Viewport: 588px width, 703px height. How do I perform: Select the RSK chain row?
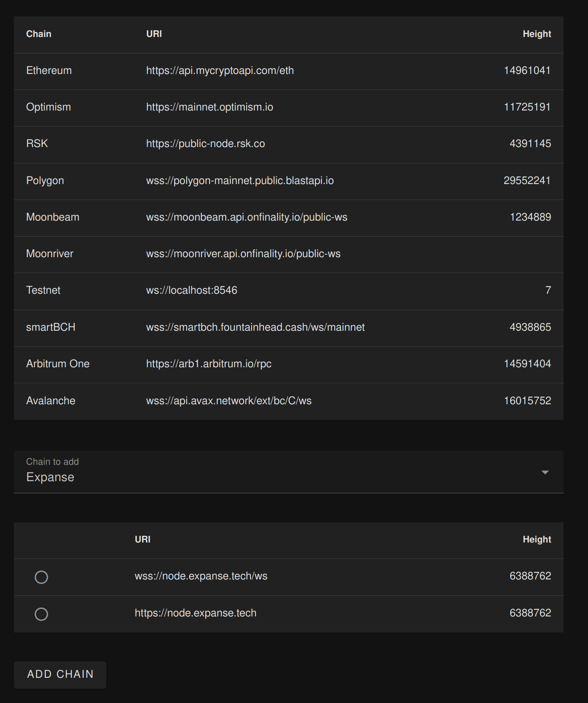288,145
